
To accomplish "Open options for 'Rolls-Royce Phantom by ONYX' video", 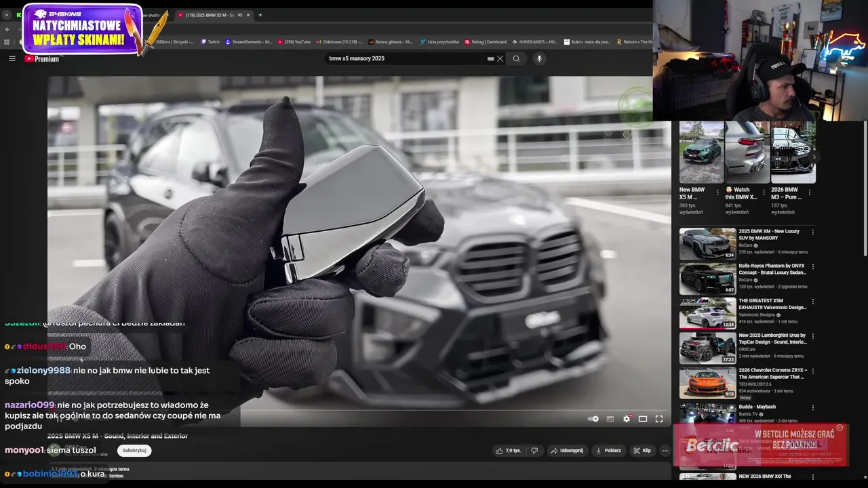I will tap(813, 266).
